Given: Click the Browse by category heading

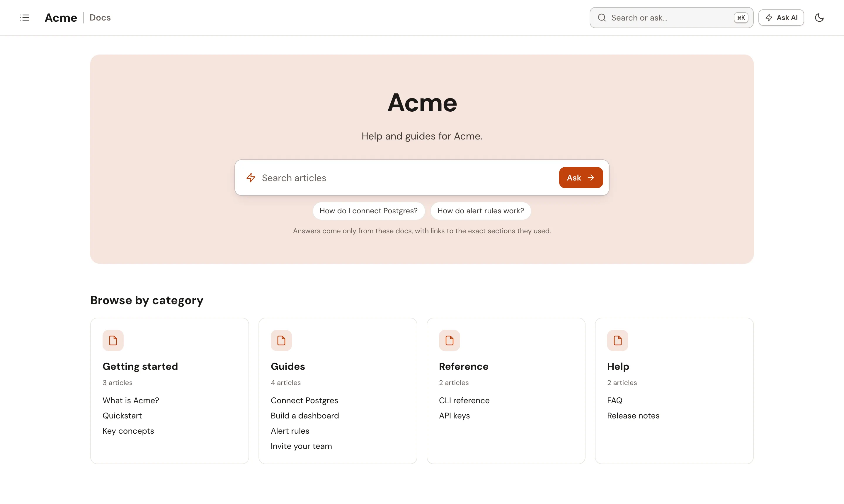Looking at the screenshot, I should 147,300.
